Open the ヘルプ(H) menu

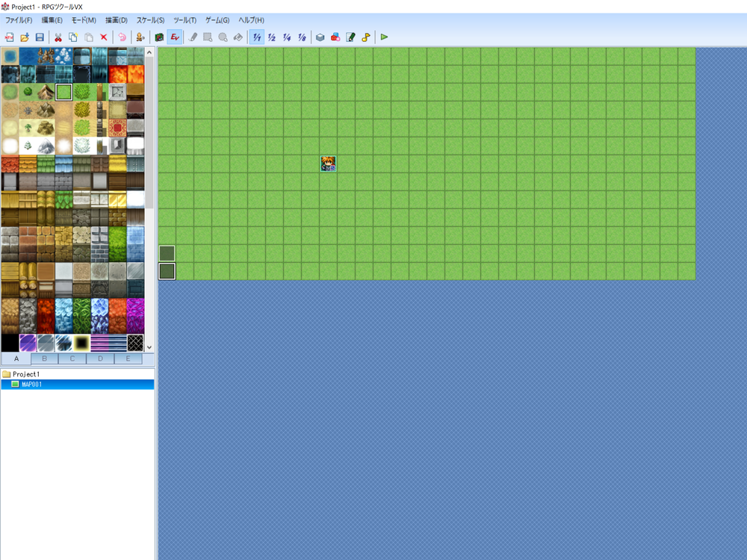coord(251,20)
